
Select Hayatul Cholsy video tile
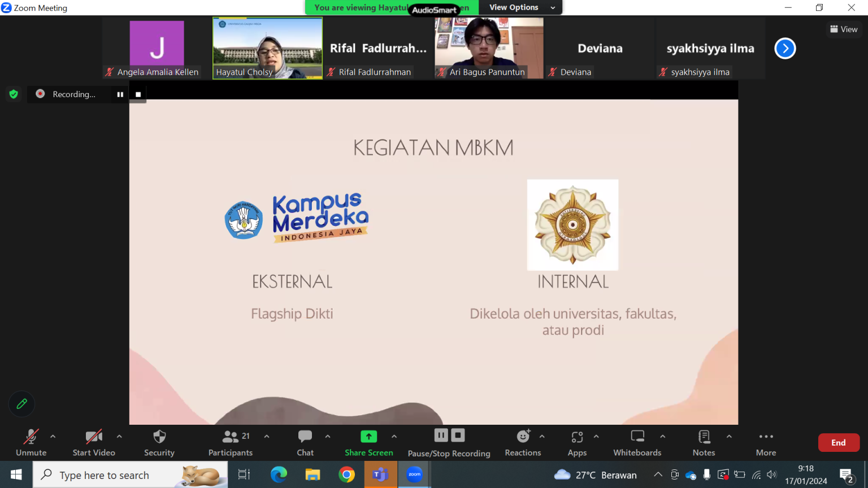267,48
